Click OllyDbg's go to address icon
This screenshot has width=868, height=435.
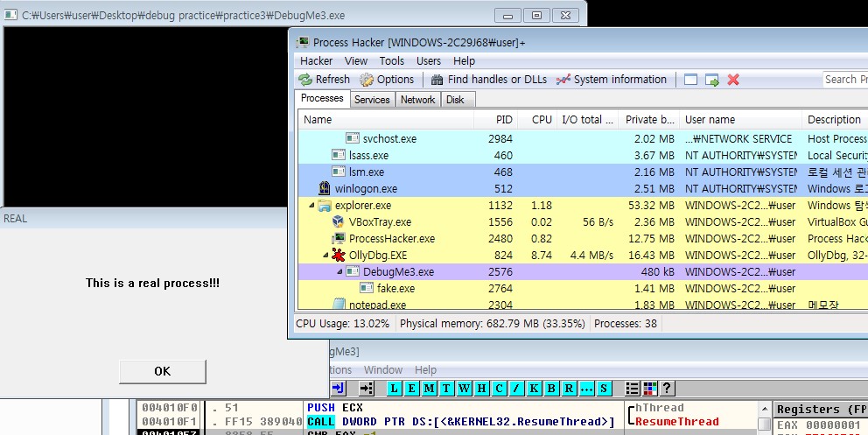[367, 389]
